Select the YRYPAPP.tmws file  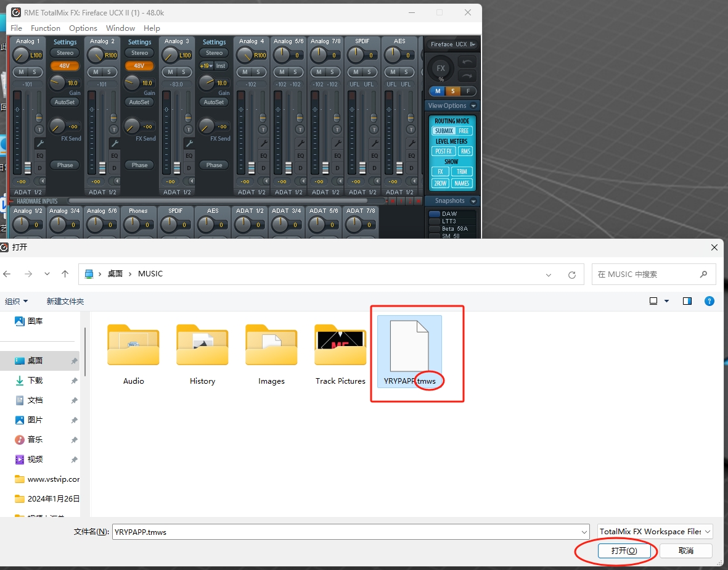(409, 351)
